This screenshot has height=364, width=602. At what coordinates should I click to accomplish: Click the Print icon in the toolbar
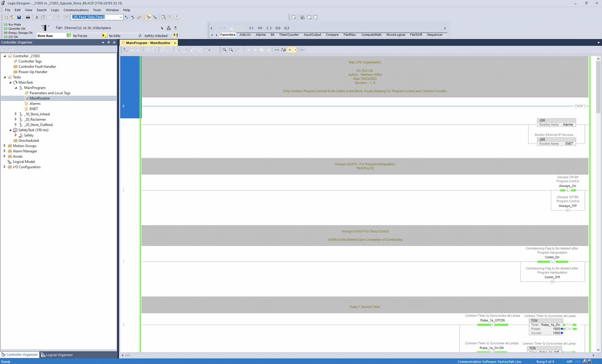28,17
